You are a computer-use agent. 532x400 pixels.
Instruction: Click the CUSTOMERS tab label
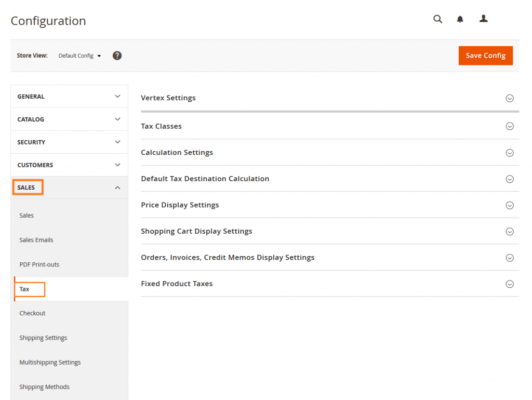(x=35, y=165)
